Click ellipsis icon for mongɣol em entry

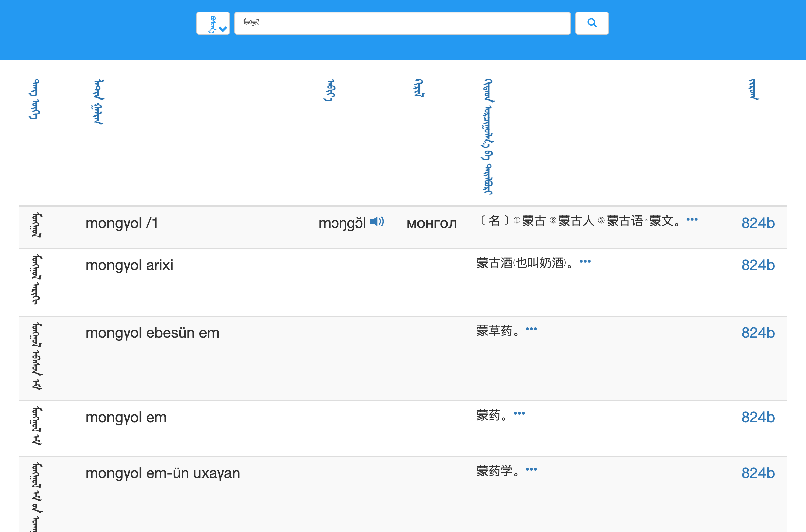(520, 413)
